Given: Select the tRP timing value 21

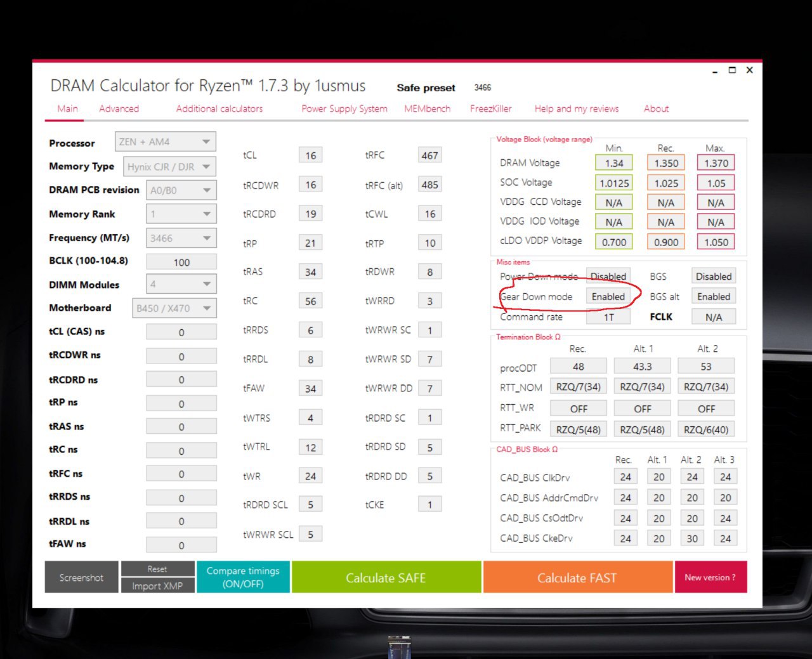Looking at the screenshot, I should [x=310, y=243].
